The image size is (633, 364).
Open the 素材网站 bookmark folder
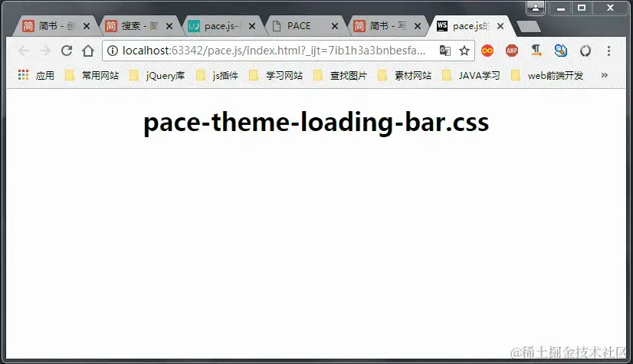(405, 75)
